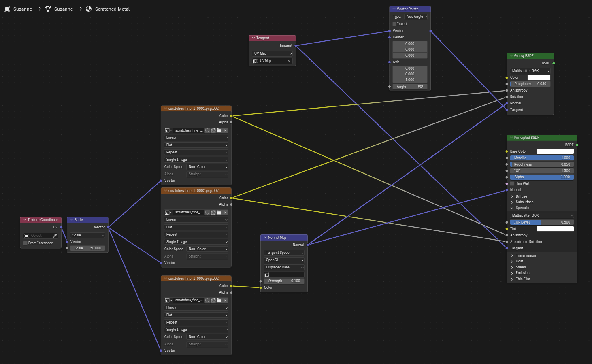
Task: Collapse the Normal Map node
Action: click(265, 238)
